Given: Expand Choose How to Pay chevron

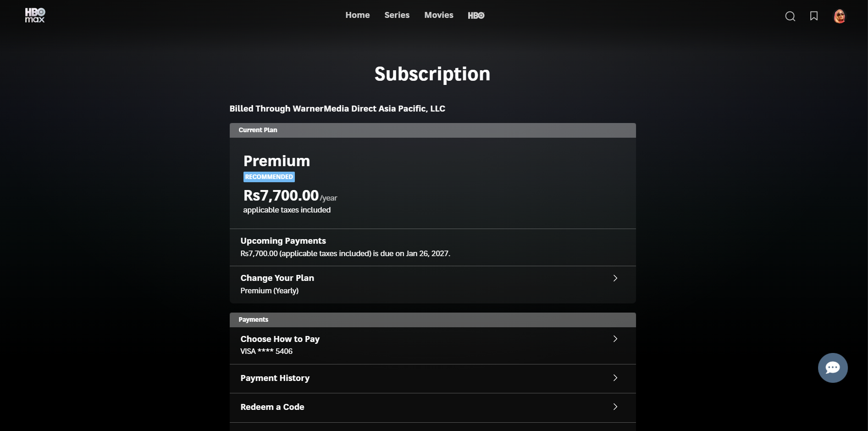Looking at the screenshot, I should point(615,339).
